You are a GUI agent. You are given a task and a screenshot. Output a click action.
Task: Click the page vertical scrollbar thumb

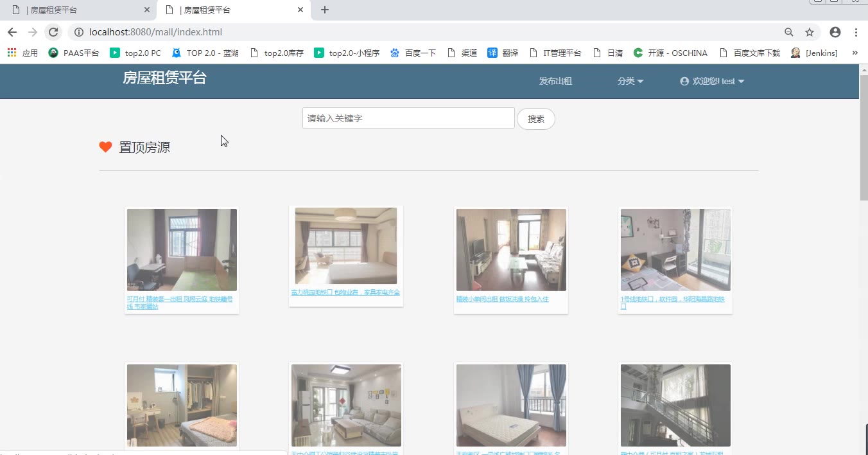(x=864, y=137)
